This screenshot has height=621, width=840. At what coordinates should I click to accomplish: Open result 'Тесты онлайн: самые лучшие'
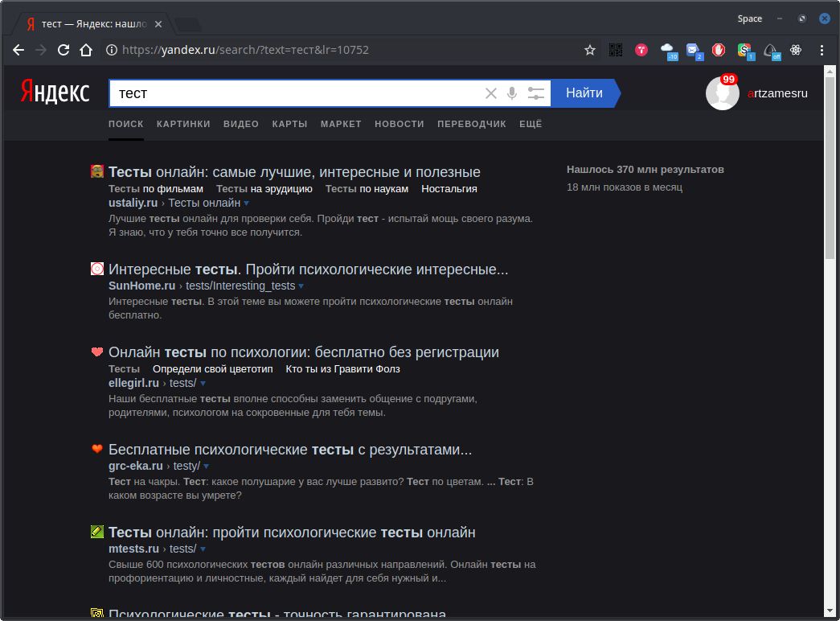click(x=294, y=172)
